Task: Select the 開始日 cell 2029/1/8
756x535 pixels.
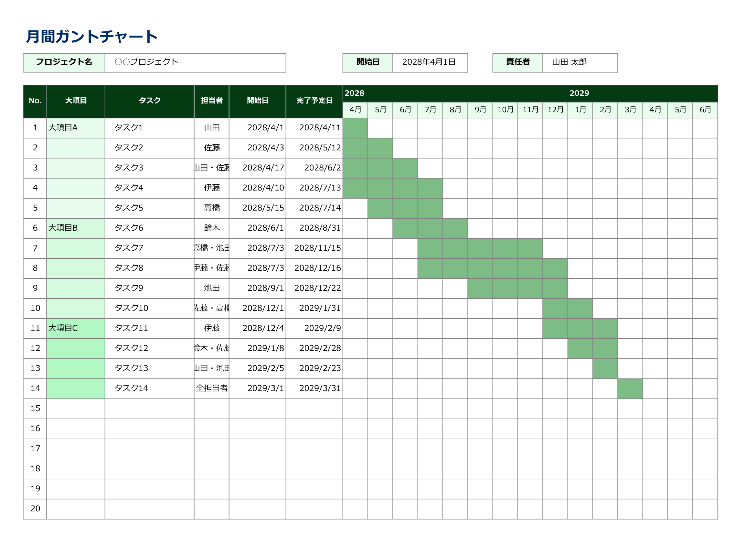Action: click(x=258, y=348)
